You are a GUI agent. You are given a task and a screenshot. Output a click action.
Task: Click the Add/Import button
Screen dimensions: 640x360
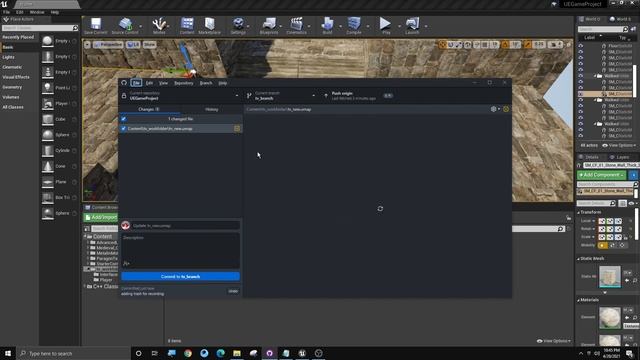click(x=101, y=217)
